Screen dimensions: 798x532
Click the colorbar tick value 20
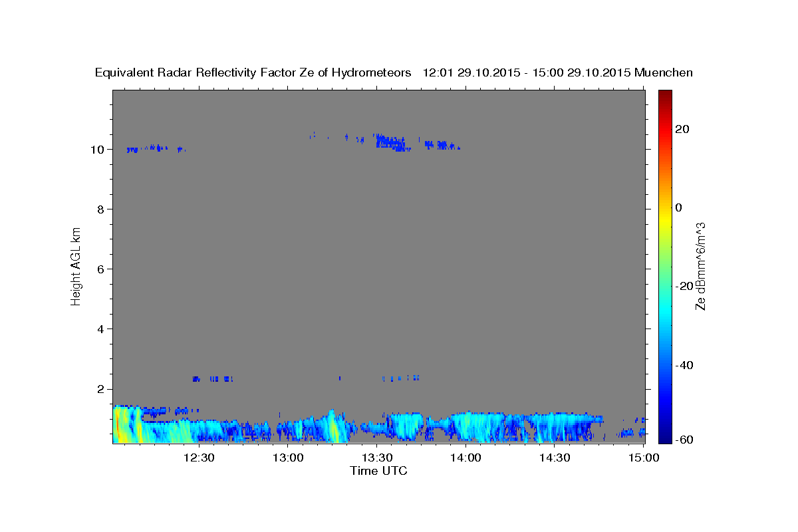(x=682, y=129)
